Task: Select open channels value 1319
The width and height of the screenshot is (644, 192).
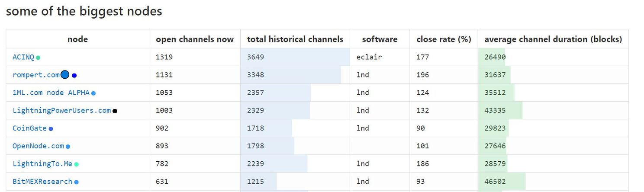Action: (x=164, y=57)
